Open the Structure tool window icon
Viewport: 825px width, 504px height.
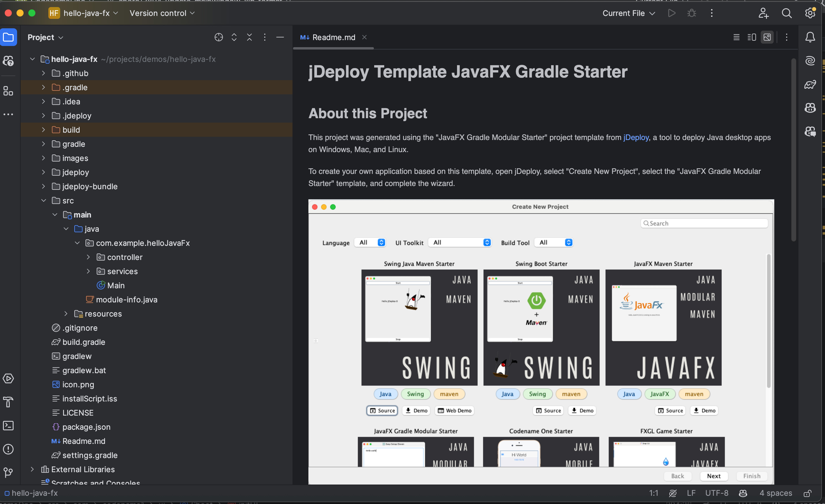pos(8,91)
